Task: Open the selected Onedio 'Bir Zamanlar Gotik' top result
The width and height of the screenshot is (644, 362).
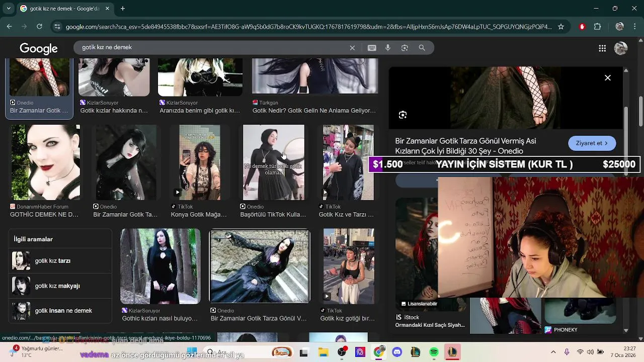Action: [x=39, y=88]
